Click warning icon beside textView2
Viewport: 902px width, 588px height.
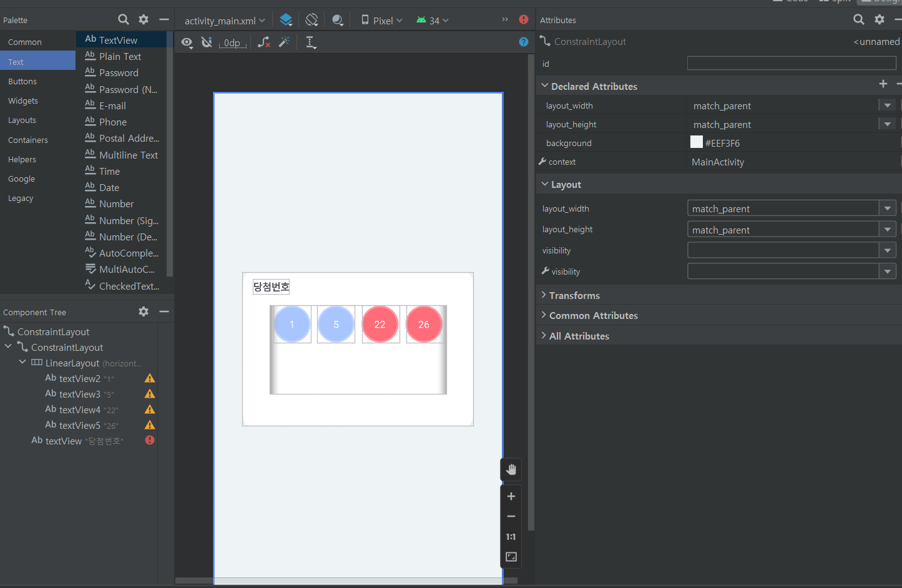point(150,378)
